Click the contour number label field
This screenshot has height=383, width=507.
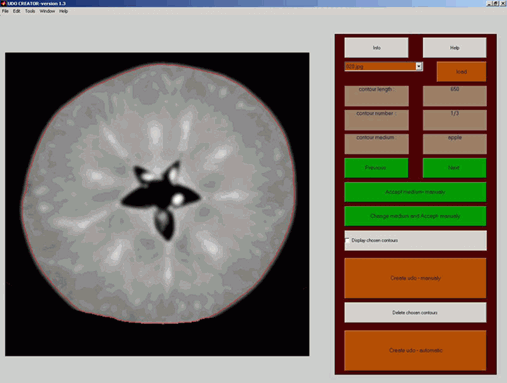coord(376,120)
